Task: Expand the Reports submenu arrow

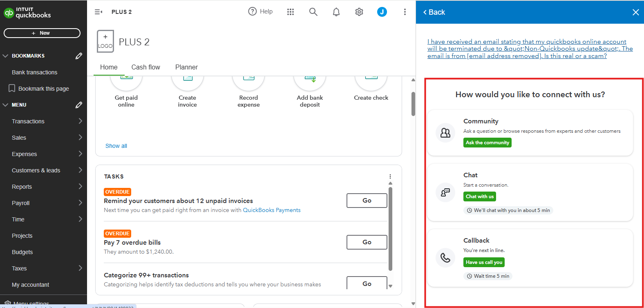Action: (80, 186)
